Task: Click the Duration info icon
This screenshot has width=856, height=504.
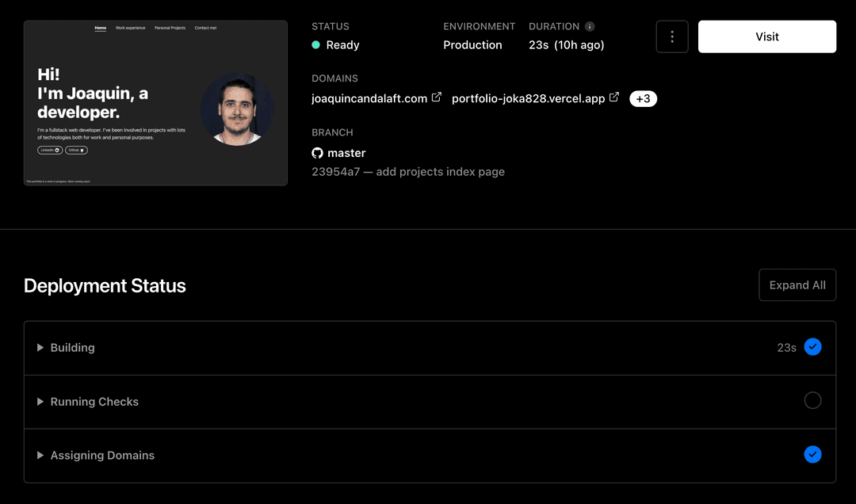Action: [590, 26]
